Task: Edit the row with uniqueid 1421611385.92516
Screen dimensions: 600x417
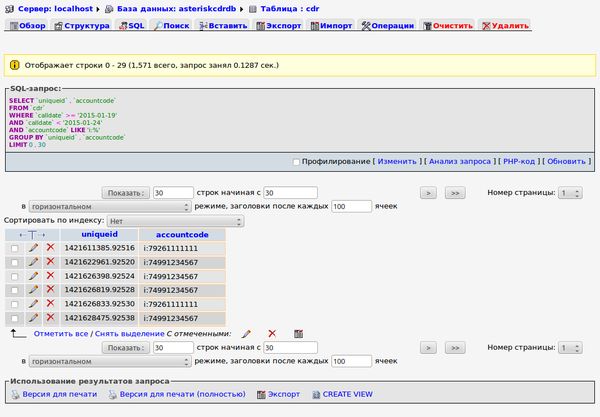Action: [33, 247]
